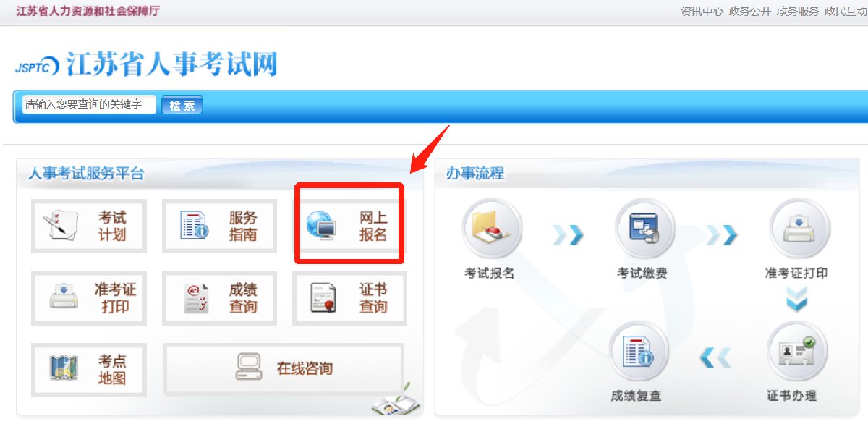The width and height of the screenshot is (868, 424).
Task: Click the 考试报名 folder icon in 办事流程
Action: 492,228
